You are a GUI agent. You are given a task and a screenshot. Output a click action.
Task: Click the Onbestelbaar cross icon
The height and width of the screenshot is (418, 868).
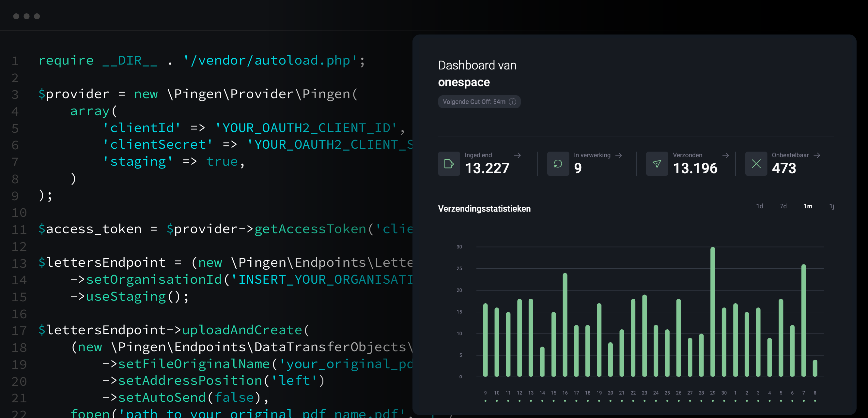pyautogui.click(x=756, y=164)
